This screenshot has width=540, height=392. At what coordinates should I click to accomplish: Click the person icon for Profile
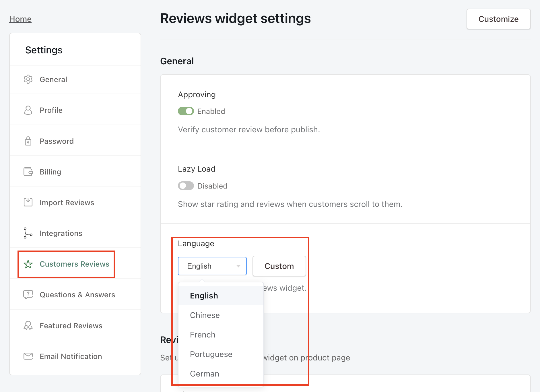point(28,110)
